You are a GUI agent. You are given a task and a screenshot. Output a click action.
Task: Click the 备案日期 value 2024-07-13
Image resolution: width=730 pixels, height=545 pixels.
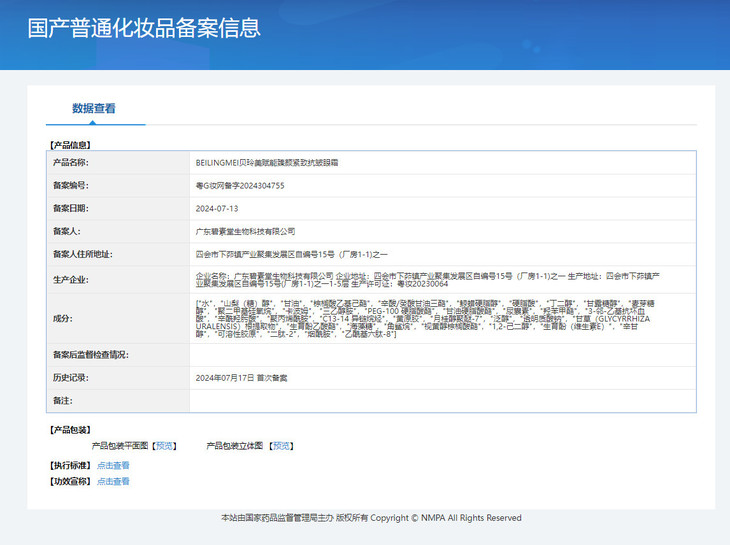click(217, 208)
